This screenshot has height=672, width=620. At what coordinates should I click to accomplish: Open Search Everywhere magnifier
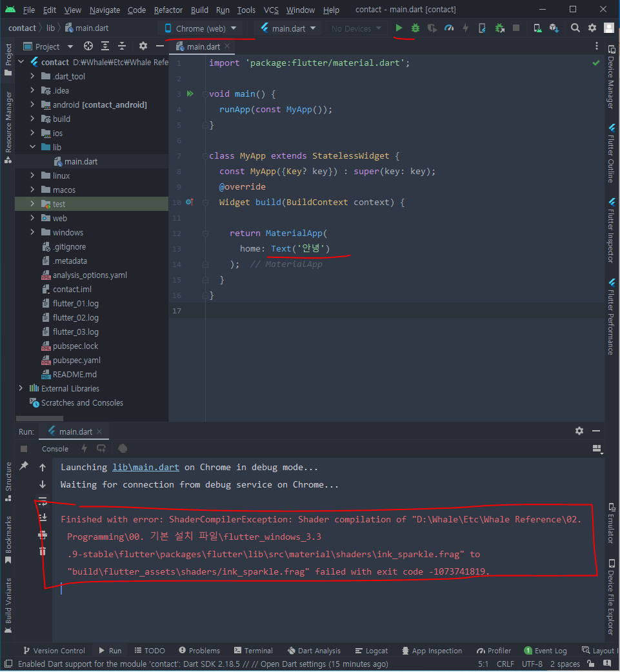pos(575,28)
